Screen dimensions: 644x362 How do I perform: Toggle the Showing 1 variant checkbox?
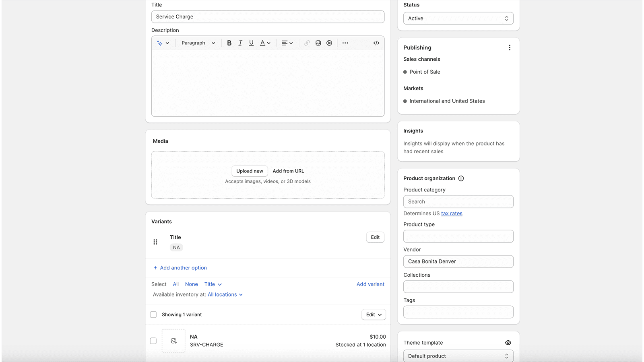tap(153, 315)
